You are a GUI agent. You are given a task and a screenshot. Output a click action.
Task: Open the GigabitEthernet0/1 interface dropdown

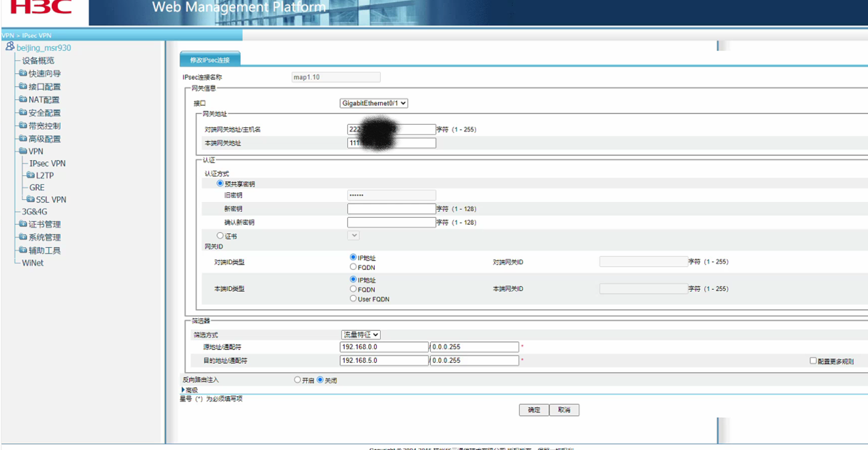(x=373, y=103)
